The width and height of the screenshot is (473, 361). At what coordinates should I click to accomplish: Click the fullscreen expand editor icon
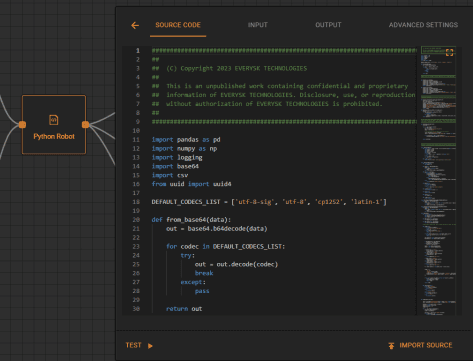[449, 52]
